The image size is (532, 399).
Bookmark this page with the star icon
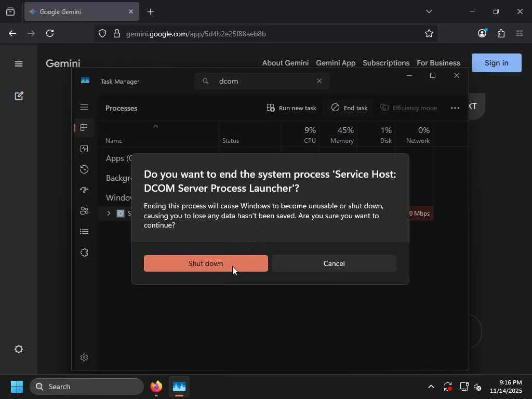429,33
